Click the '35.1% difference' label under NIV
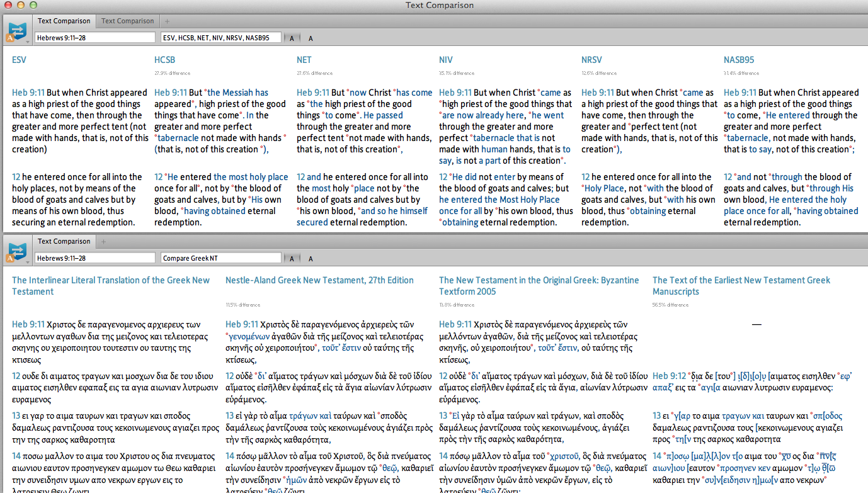Viewport: 868px width, 493px height. [x=457, y=73]
